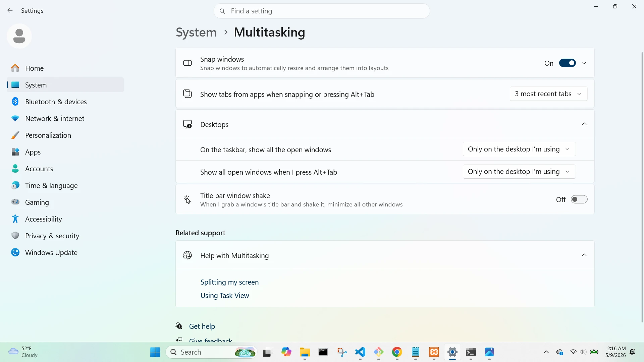Image resolution: width=644 pixels, height=362 pixels.
Task: Open the colorful diamond app on taskbar
Action: (x=379, y=352)
